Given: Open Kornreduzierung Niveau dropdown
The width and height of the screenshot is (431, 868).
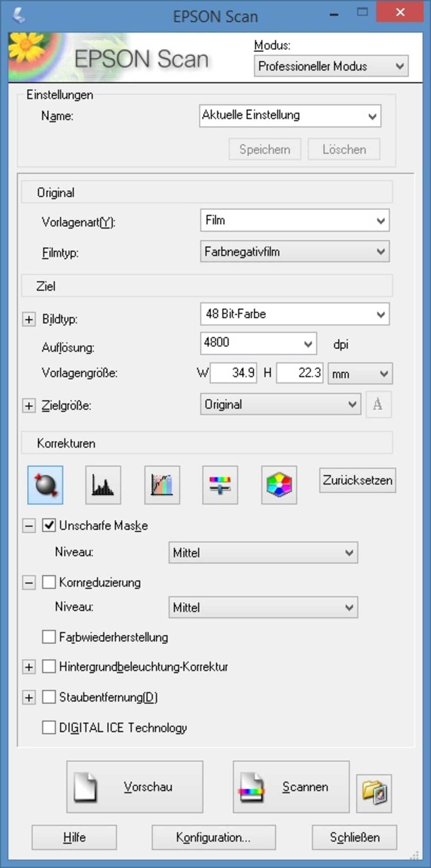Looking at the screenshot, I should pyautogui.click(x=263, y=607).
